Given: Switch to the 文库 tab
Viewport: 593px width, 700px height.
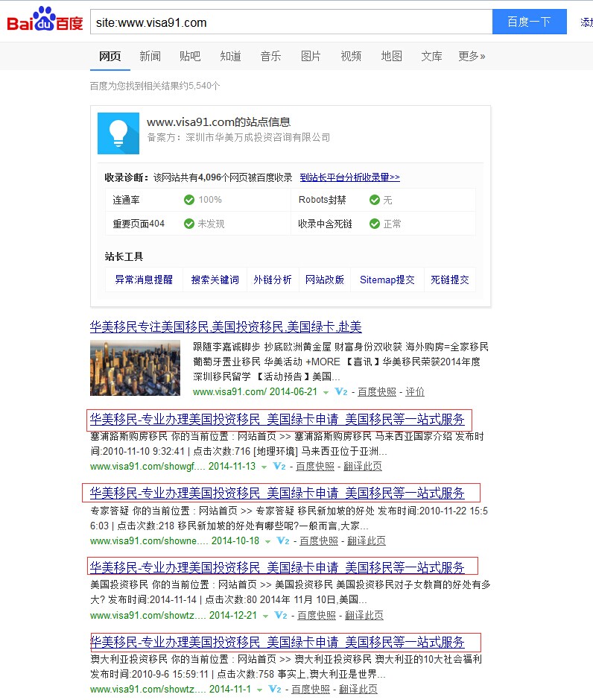Looking at the screenshot, I should [432, 56].
